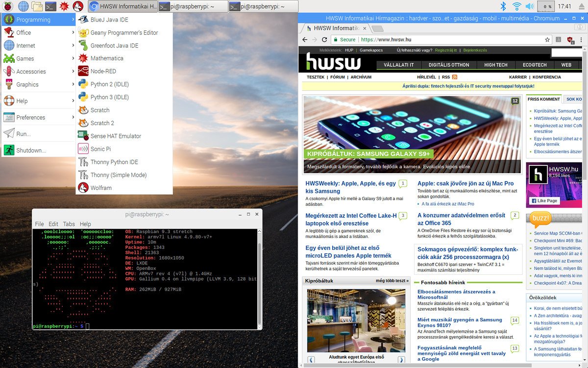Open the volume speaker tray icon
The image size is (588, 368).
click(x=530, y=6)
